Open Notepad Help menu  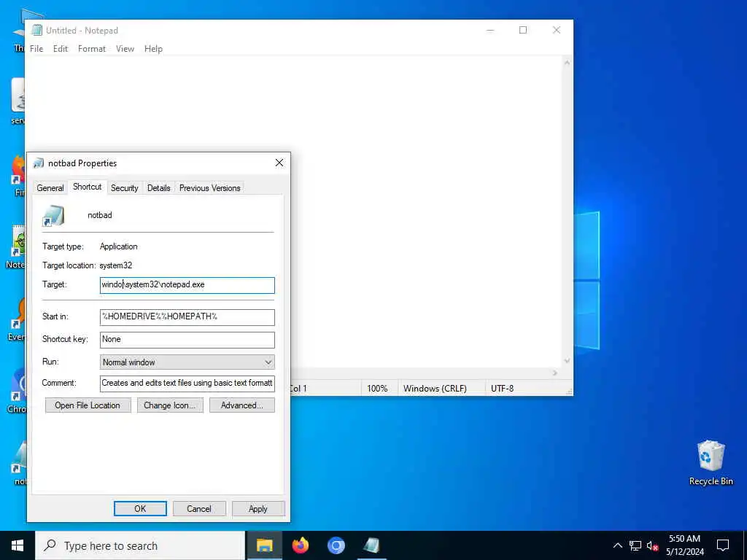pos(153,49)
